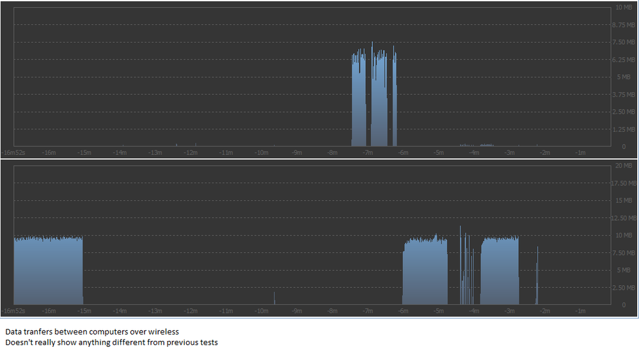The image size is (639, 364).
Task: Select the 17.50 MB axis label
Action: (x=624, y=183)
